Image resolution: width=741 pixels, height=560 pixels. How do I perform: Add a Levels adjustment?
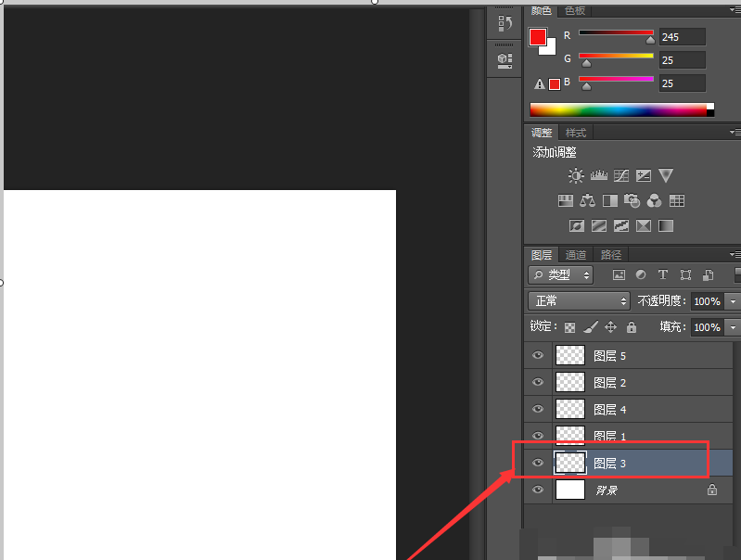point(599,176)
